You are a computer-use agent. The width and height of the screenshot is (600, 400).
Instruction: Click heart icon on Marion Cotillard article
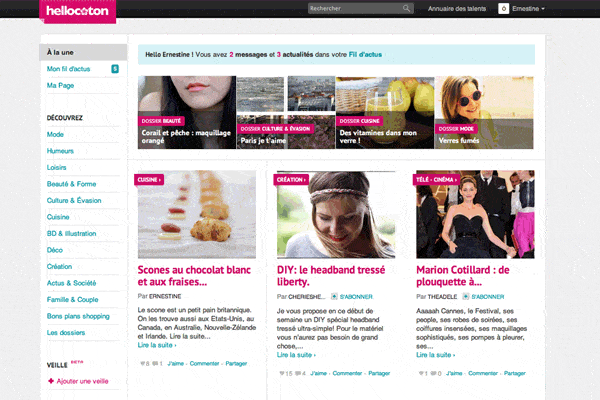[421, 374]
